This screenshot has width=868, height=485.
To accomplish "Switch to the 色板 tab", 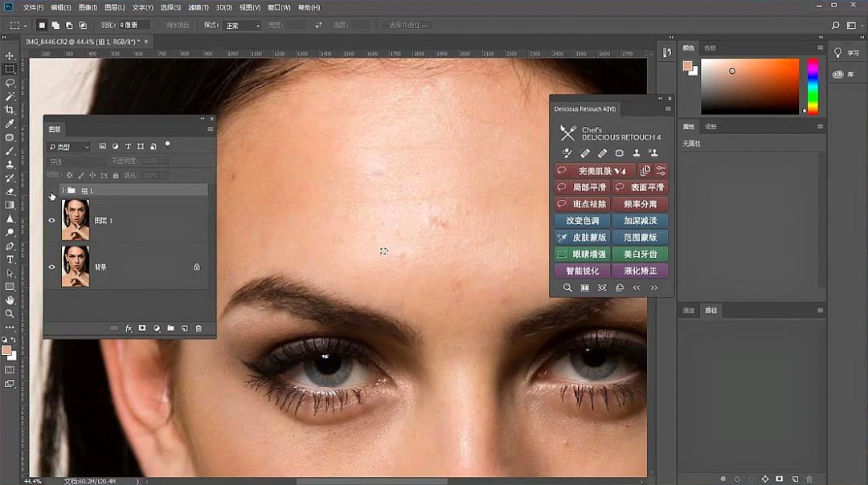I will [710, 48].
